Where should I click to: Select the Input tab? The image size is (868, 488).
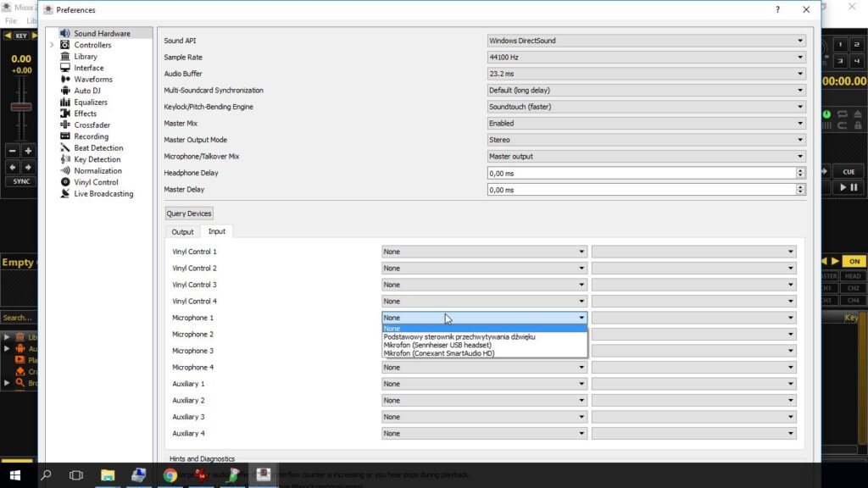(217, 231)
